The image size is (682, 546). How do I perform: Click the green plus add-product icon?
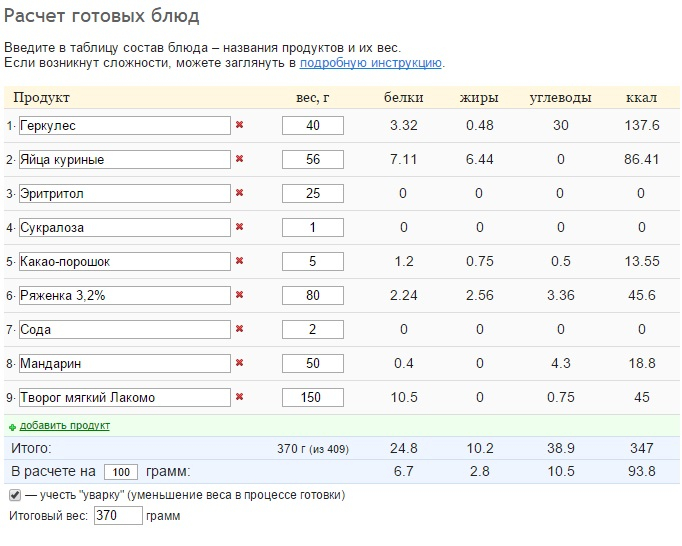tap(12, 427)
